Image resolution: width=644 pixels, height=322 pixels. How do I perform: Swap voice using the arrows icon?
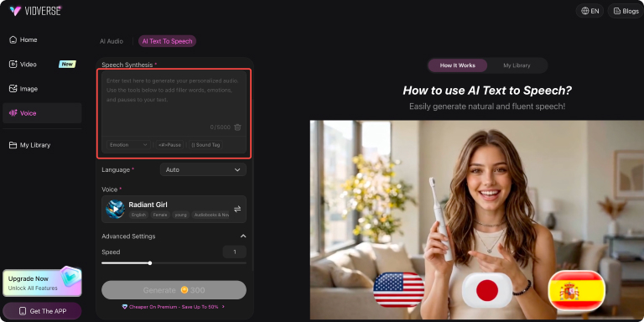(x=237, y=209)
